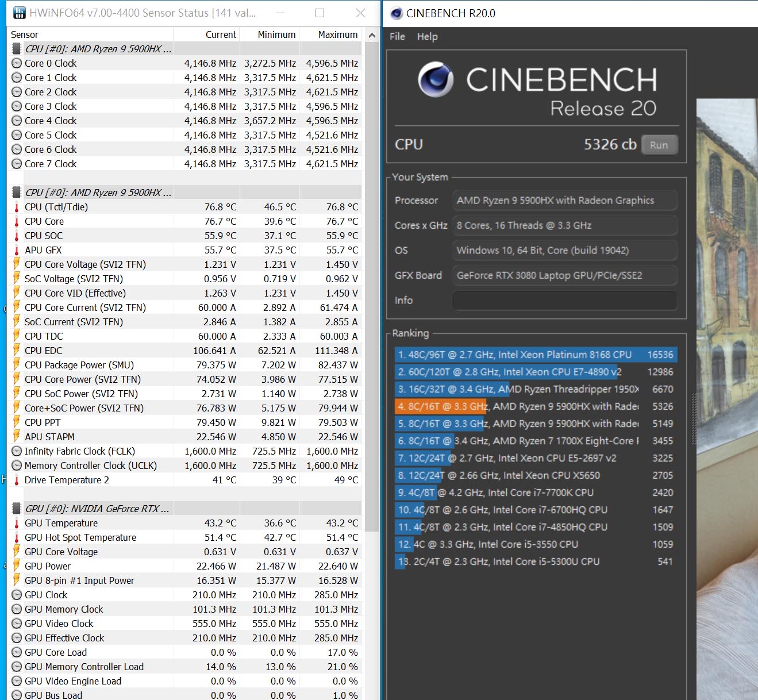
Task: Select ranking entry Intel Core i5-5300U CPU
Action: point(536,561)
